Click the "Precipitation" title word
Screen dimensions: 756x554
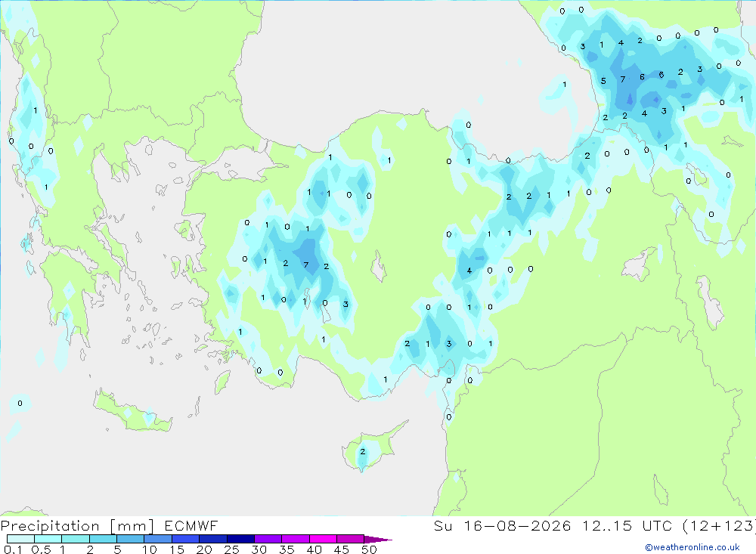50,526
